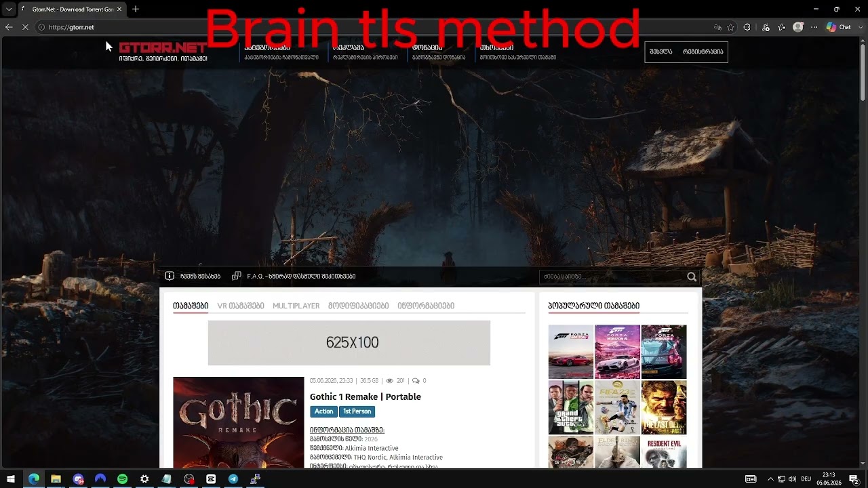Open the Elden Ring thumbnail
The height and width of the screenshot is (488, 868).
coord(617,452)
